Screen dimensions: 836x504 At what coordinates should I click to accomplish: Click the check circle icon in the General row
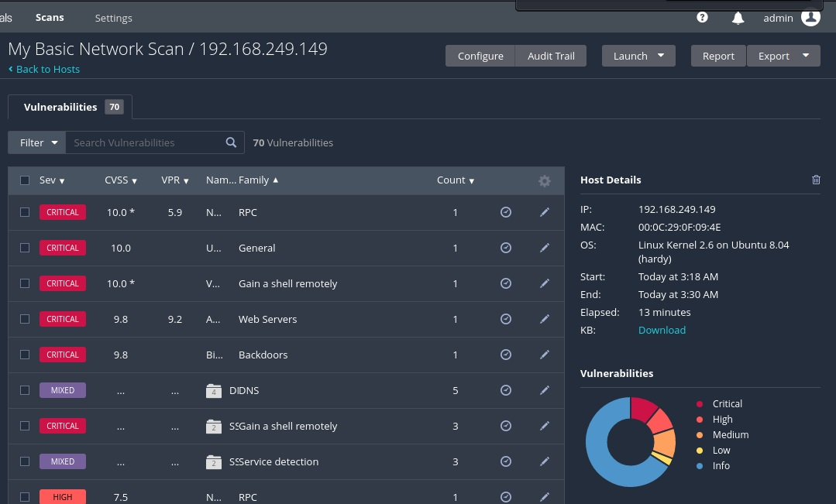tap(506, 248)
